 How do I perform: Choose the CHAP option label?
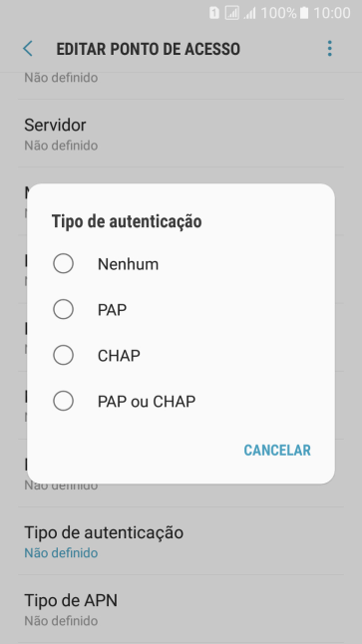click(119, 356)
